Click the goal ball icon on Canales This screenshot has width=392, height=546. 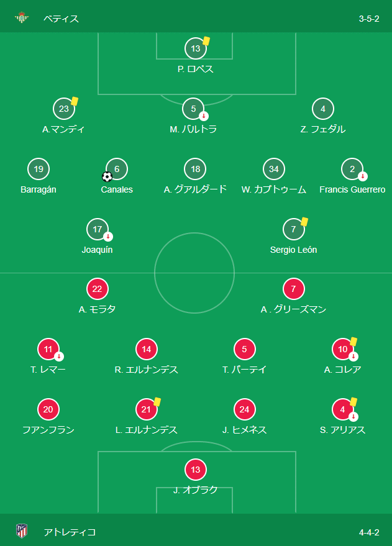point(107,177)
